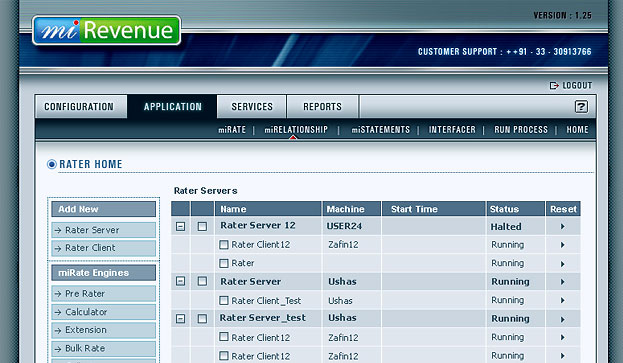Click reset arrow for Rater Client12 under Rater Server 12
The height and width of the screenshot is (363, 623).
click(563, 245)
